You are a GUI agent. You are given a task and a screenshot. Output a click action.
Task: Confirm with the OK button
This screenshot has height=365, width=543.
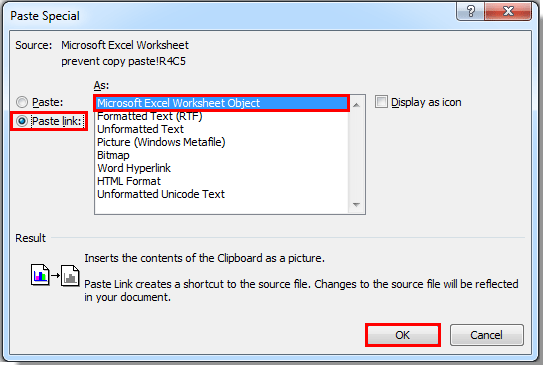tap(403, 335)
